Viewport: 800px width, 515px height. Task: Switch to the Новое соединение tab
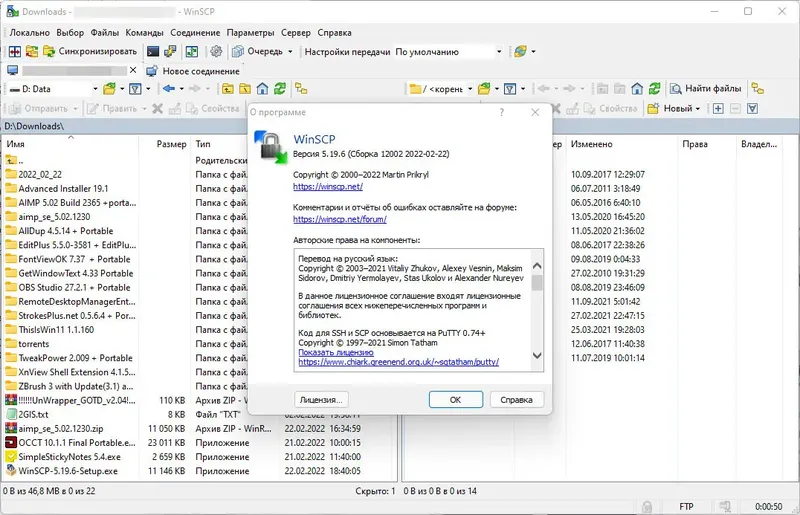(x=193, y=71)
